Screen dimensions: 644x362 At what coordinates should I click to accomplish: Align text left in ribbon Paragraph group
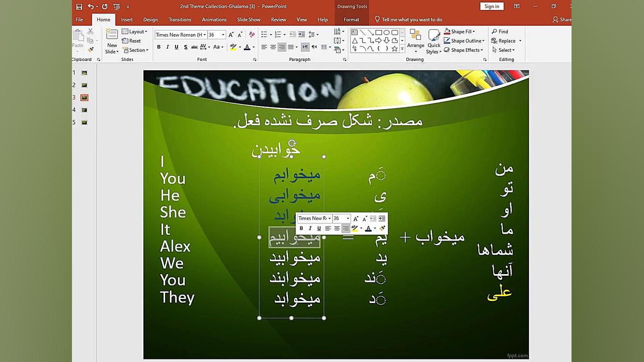(x=264, y=47)
